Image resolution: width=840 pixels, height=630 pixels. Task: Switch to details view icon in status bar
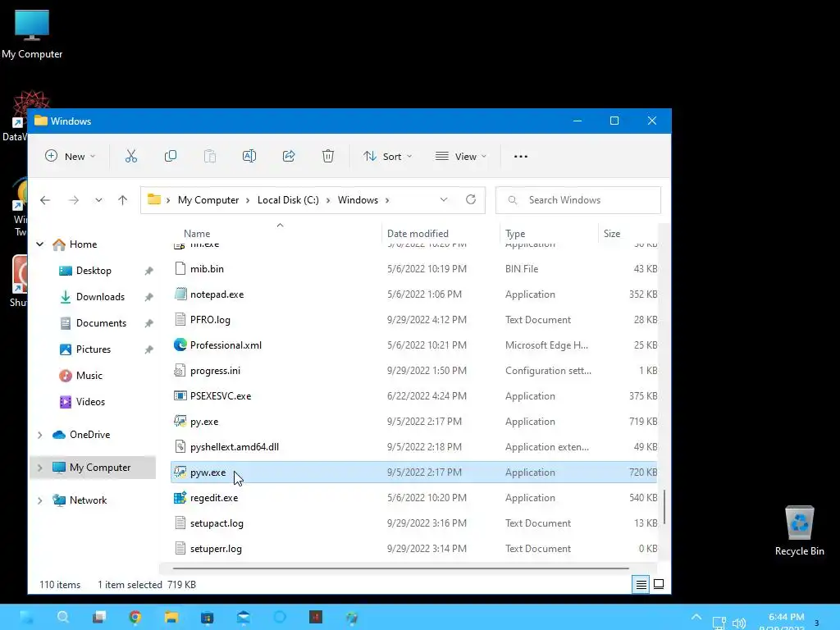[x=641, y=584]
